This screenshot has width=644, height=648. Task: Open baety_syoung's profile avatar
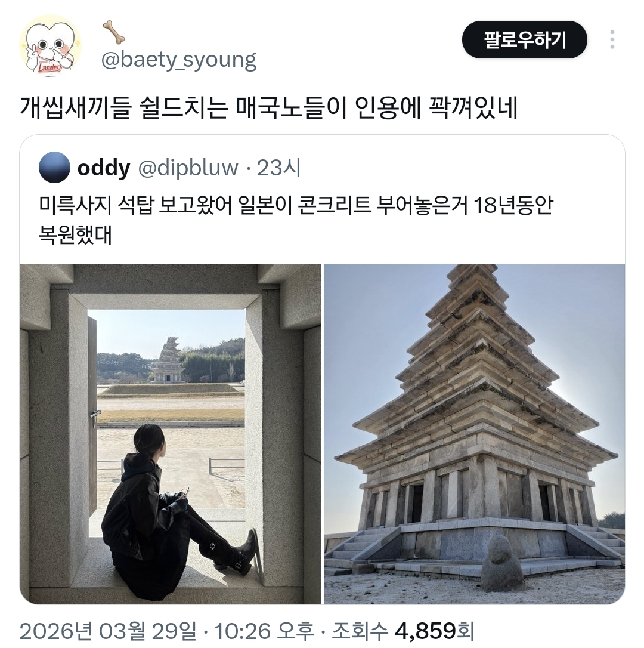tap(50, 47)
